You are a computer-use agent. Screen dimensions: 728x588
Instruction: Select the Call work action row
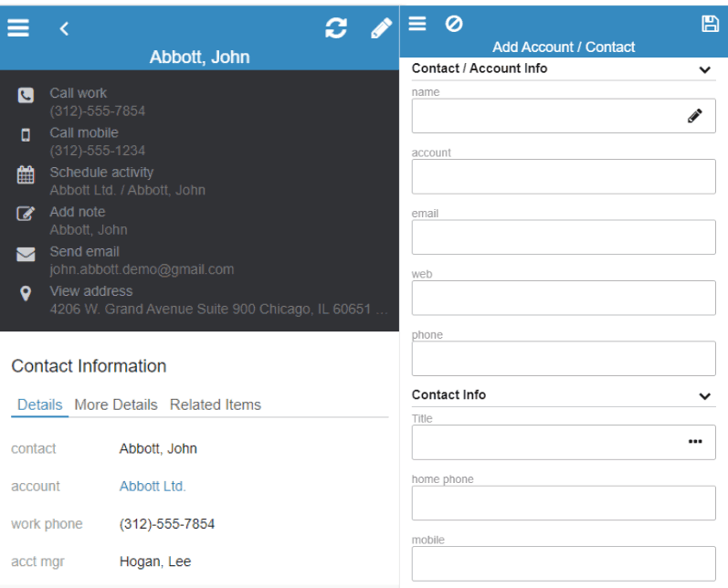point(200,101)
